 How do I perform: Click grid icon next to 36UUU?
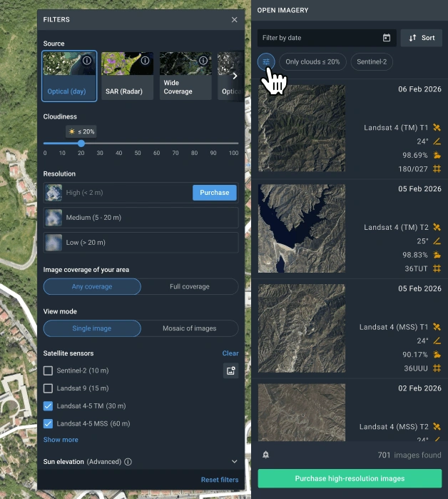tap(437, 368)
